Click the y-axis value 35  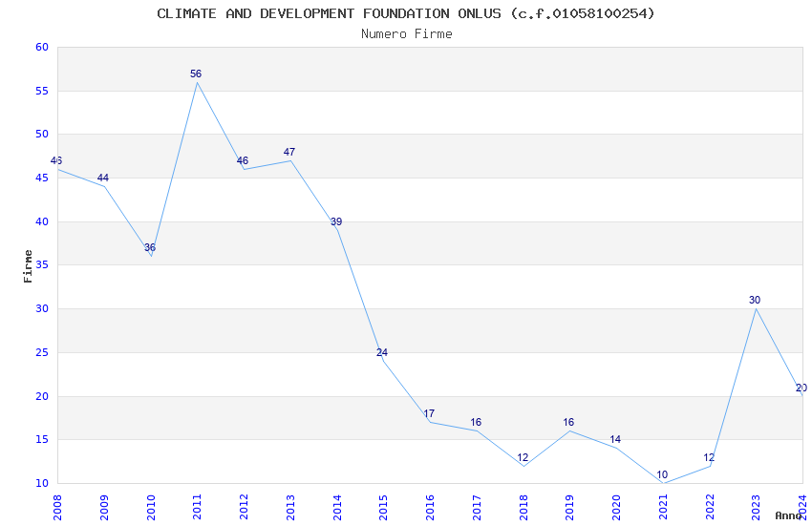tap(42, 264)
